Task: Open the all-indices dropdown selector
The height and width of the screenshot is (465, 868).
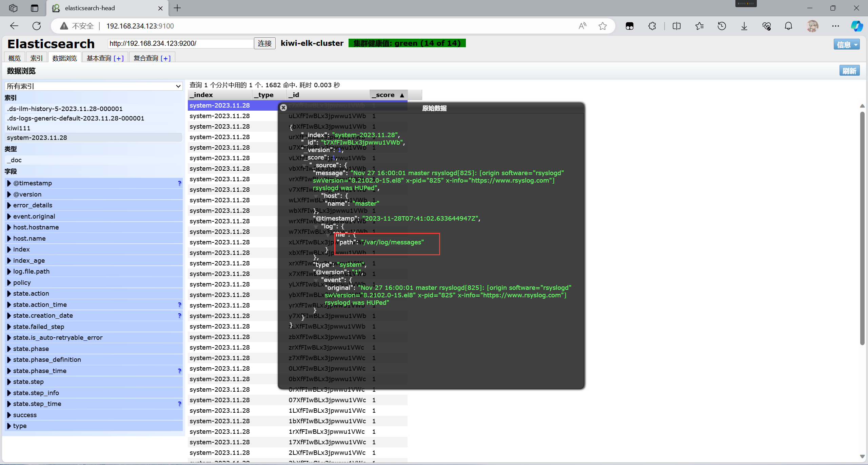Action: click(x=94, y=86)
